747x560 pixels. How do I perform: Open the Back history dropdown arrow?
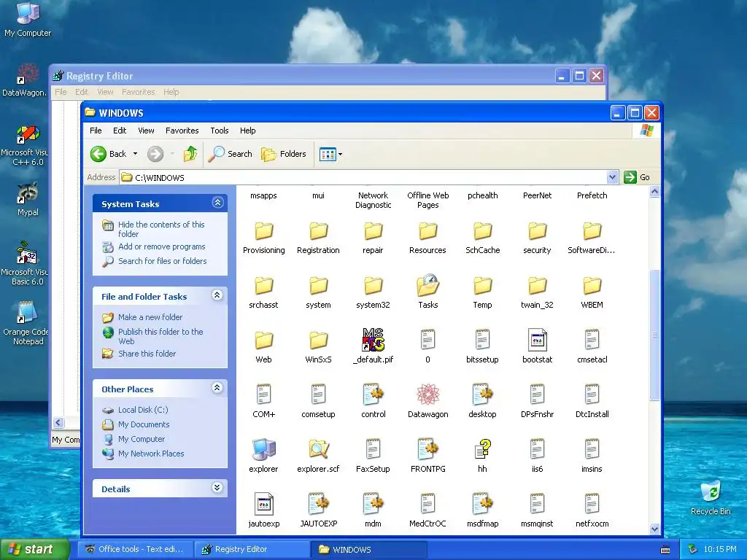click(135, 154)
